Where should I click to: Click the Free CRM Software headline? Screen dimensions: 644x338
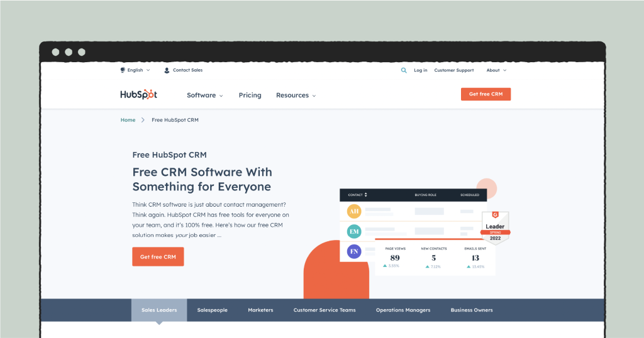pos(202,179)
